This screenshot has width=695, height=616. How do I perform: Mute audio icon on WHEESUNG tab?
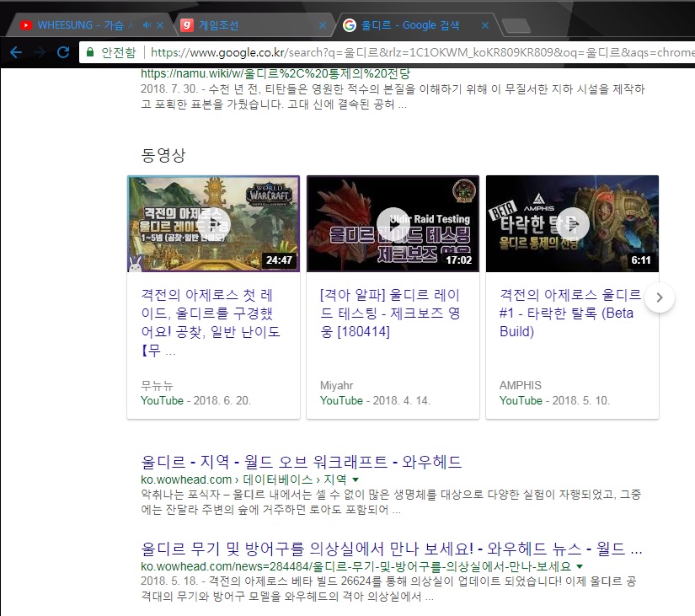(147, 25)
